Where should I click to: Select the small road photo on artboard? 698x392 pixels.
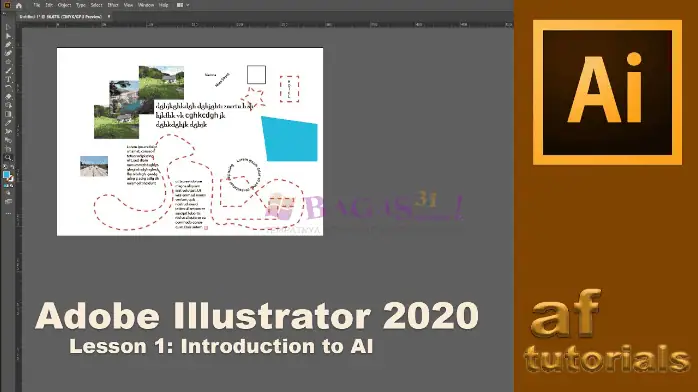pyautogui.click(x=94, y=166)
